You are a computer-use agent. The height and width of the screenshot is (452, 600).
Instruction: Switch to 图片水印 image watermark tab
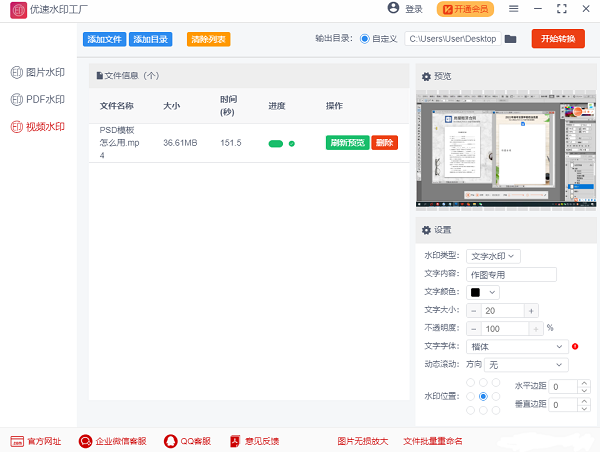tap(38, 73)
